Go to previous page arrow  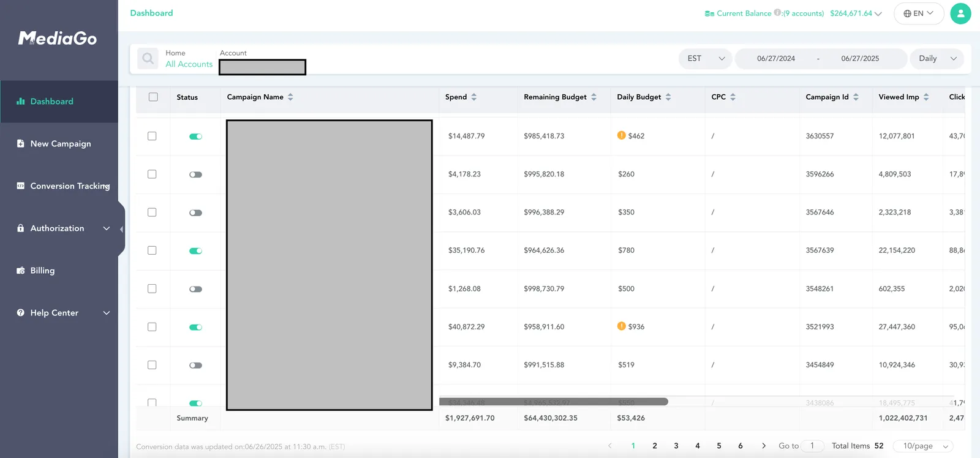(x=610, y=446)
